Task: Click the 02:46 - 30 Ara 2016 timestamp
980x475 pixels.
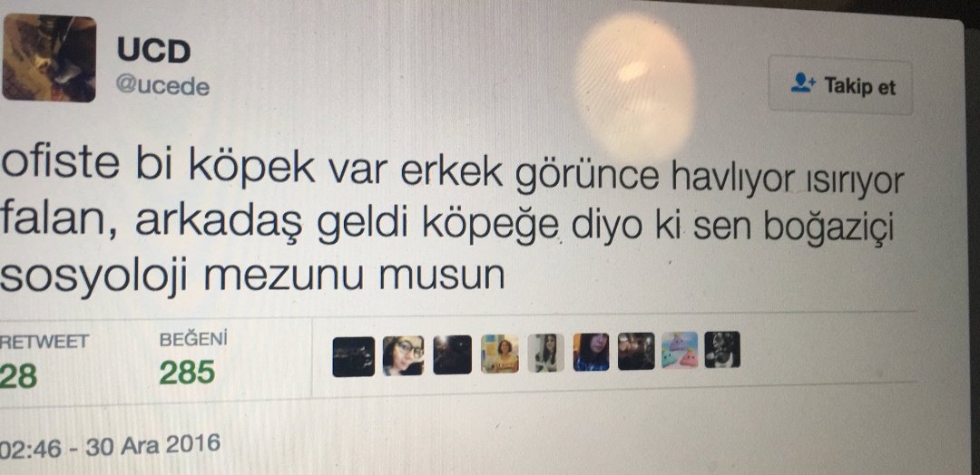Action: (x=110, y=447)
